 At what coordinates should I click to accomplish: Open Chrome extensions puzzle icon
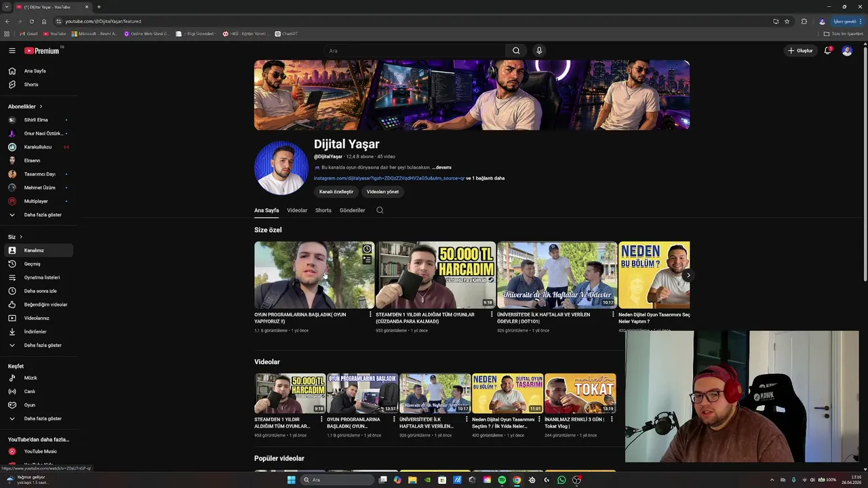point(804,21)
